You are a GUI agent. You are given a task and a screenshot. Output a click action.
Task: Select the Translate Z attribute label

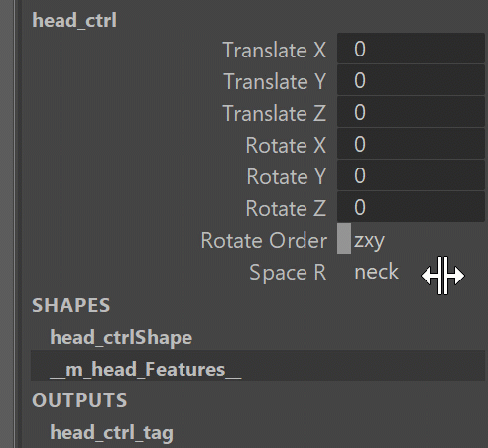(275, 113)
